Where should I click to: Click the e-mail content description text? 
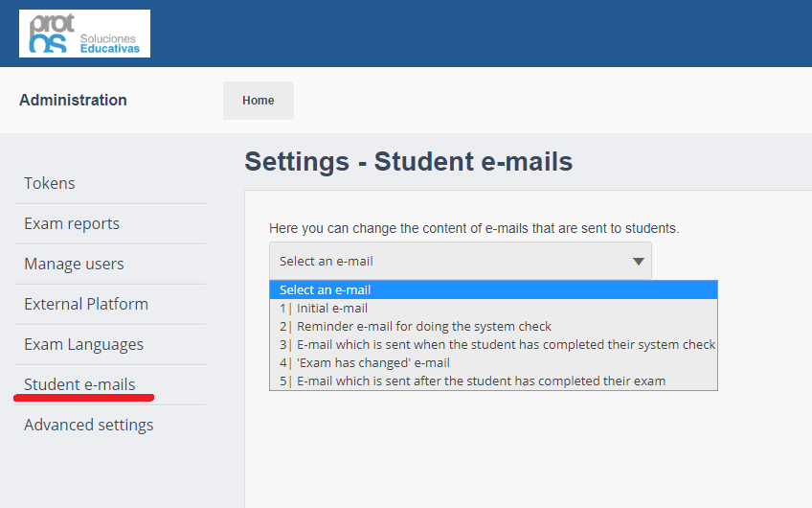pyautogui.click(x=474, y=228)
